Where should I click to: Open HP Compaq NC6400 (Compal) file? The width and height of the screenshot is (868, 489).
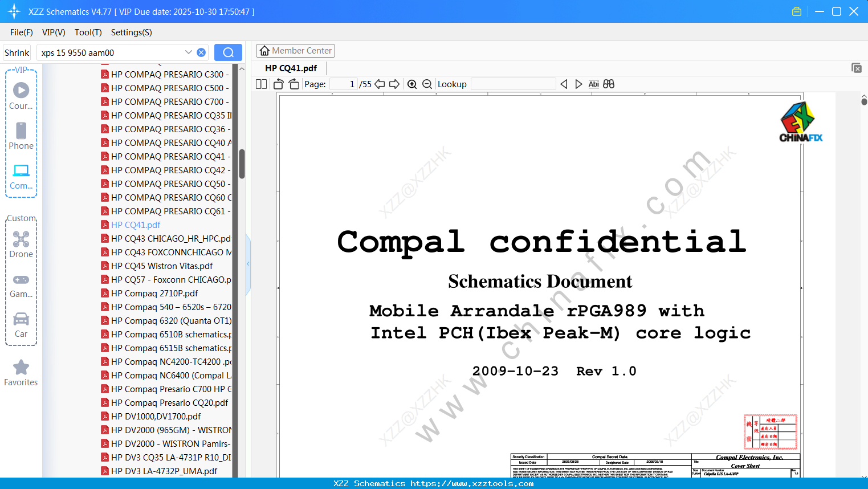(166, 375)
